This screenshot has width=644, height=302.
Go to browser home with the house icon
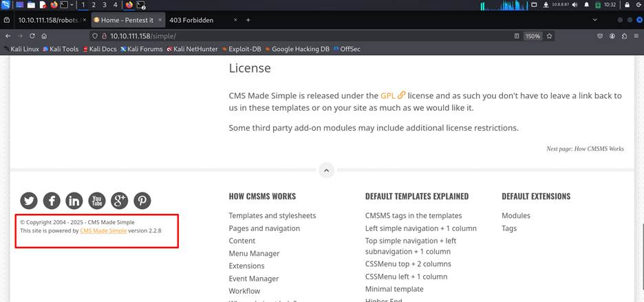(x=44, y=36)
